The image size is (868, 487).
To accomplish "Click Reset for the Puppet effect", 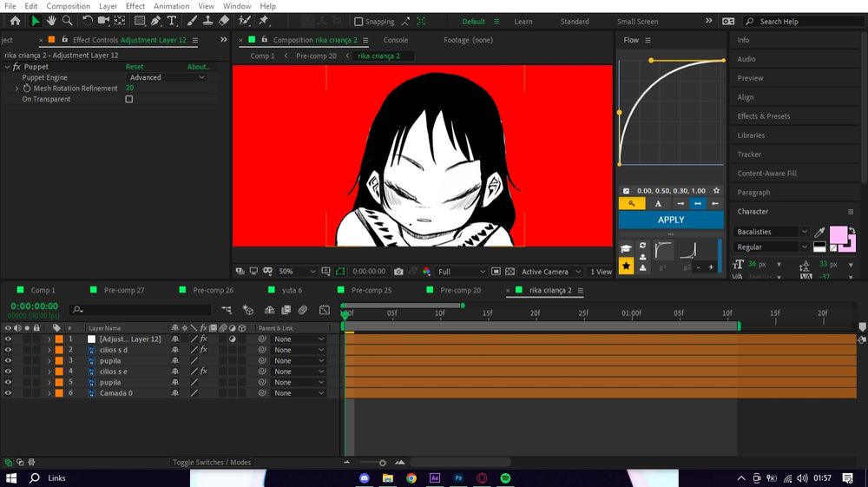I will [135, 67].
